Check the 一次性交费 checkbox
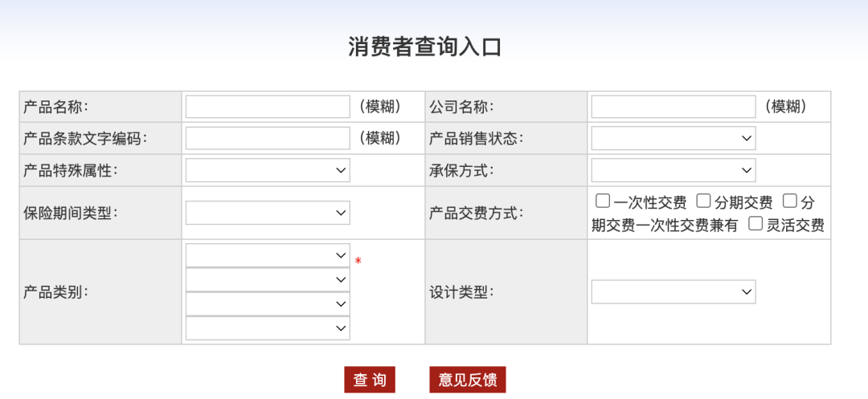The width and height of the screenshot is (868, 399). coord(602,201)
